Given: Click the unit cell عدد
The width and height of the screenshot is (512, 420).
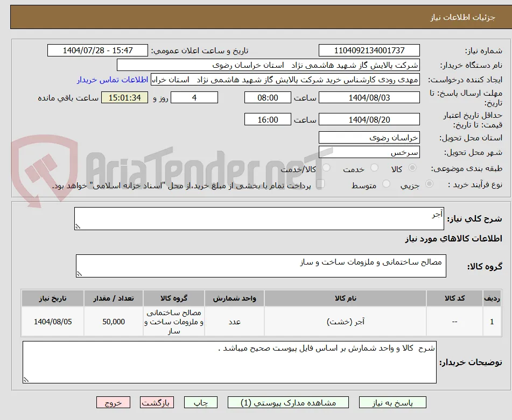Looking at the screenshot, I should (x=234, y=322).
